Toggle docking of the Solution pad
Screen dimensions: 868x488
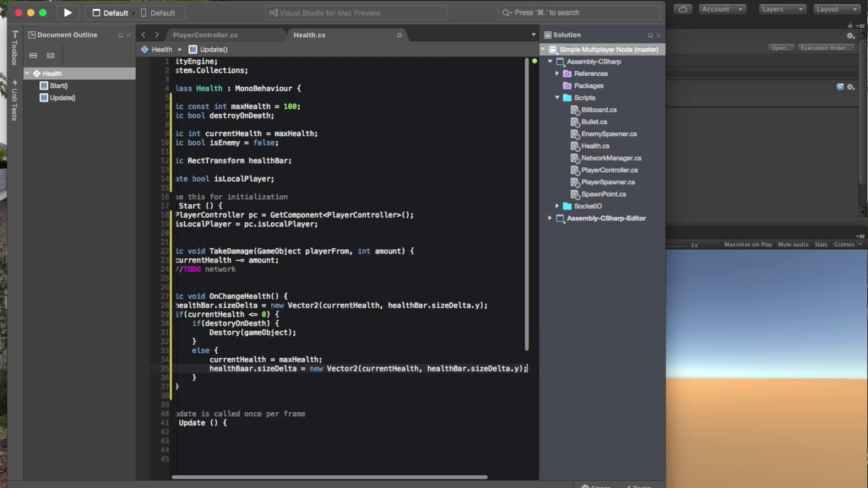(650, 35)
